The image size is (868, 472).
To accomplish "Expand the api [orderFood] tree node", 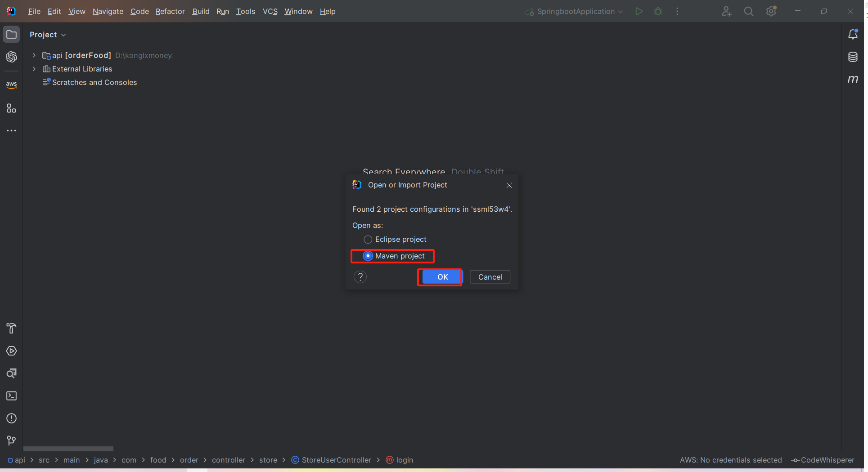I will (34, 55).
